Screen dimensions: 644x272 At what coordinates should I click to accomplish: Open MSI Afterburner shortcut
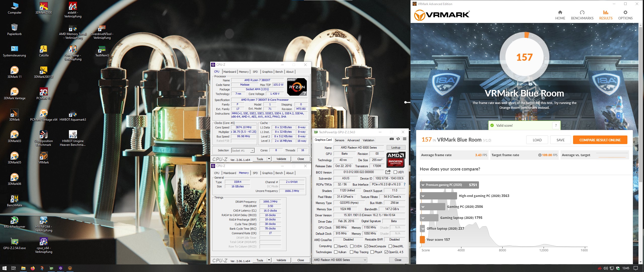point(14,222)
